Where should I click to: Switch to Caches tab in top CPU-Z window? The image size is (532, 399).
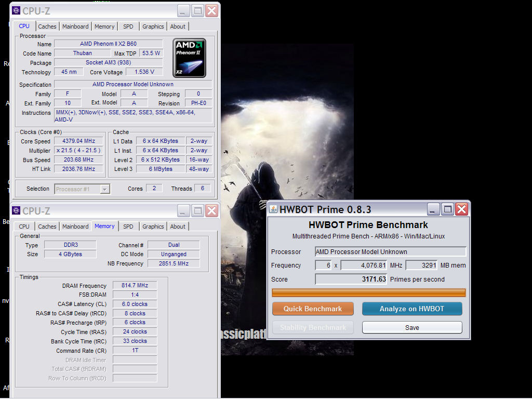[47, 26]
